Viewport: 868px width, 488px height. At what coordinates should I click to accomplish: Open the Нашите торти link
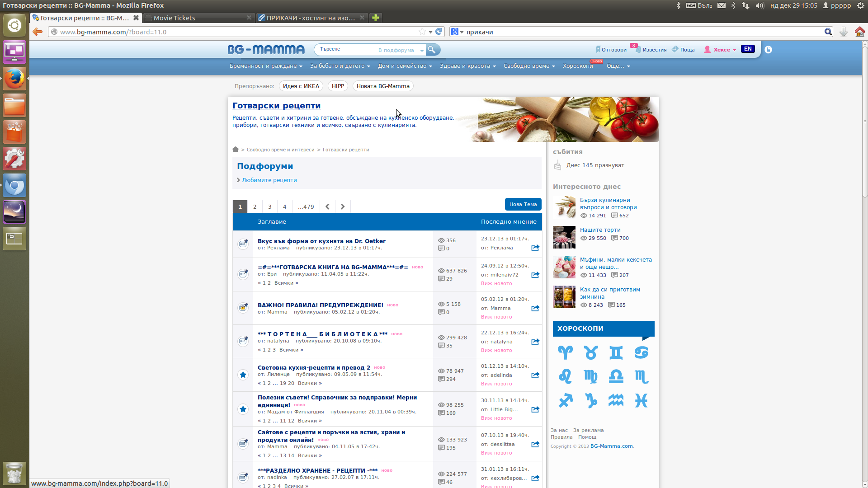pyautogui.click(x=600, y=230)
